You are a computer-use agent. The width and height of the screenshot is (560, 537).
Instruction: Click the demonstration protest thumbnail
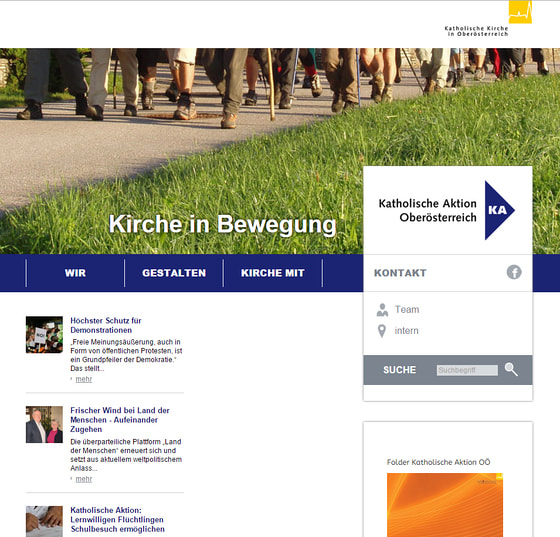pyautogui.click(x=44, y=335)
